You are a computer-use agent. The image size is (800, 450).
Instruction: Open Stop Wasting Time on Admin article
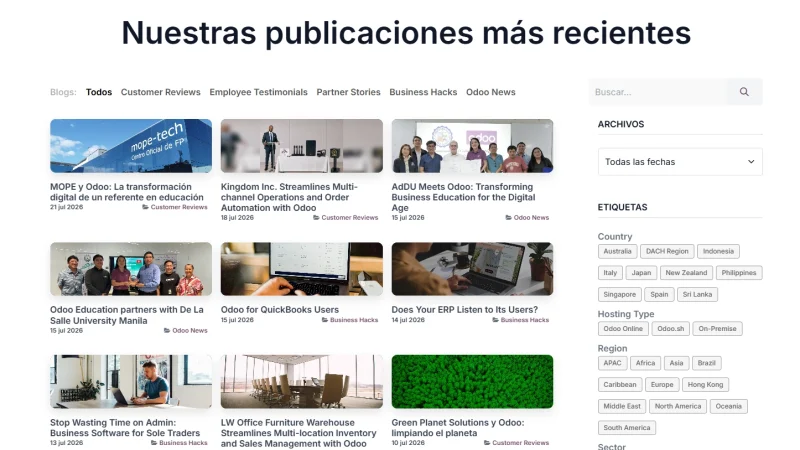coord(125,428)
